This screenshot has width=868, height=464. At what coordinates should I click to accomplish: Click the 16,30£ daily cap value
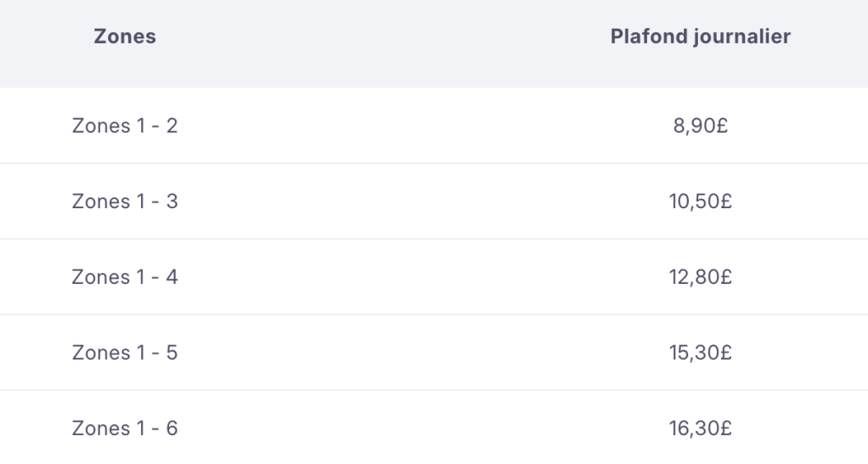click(x=701, y=427)
